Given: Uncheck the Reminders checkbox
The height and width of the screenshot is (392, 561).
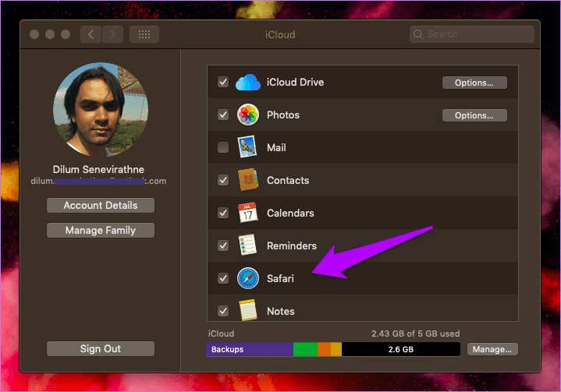Looking at the screenshot, I should [223, 245].
